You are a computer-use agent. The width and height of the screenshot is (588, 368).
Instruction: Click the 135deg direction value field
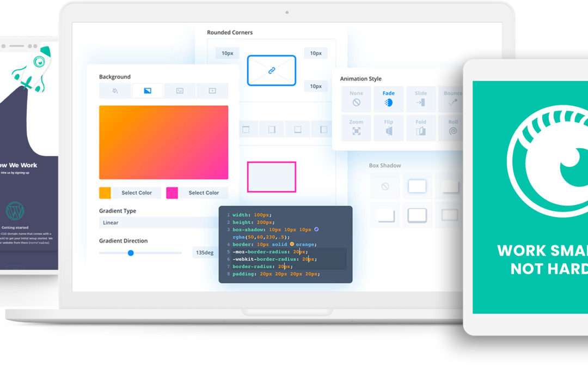[205, 253]
